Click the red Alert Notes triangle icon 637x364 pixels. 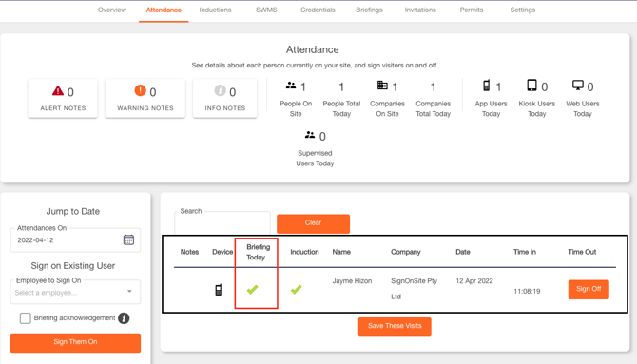click(x=58, y=90)
